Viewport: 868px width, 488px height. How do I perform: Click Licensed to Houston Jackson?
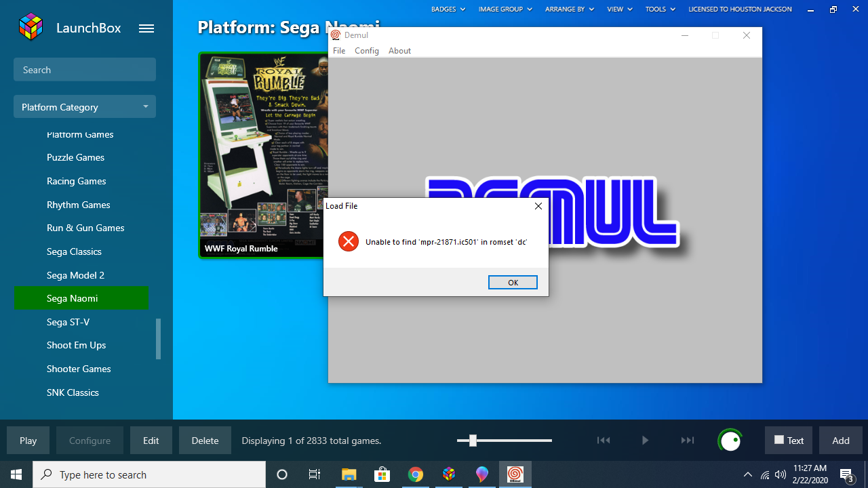[740, 9]
